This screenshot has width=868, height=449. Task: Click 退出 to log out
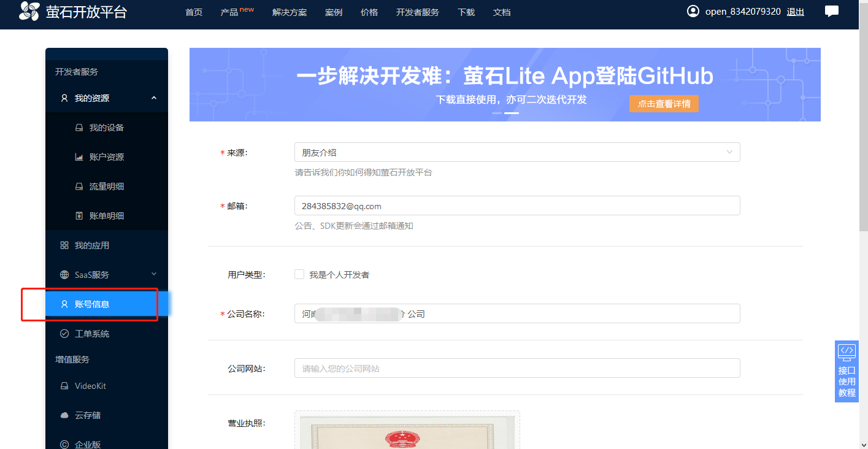[795, 12]
